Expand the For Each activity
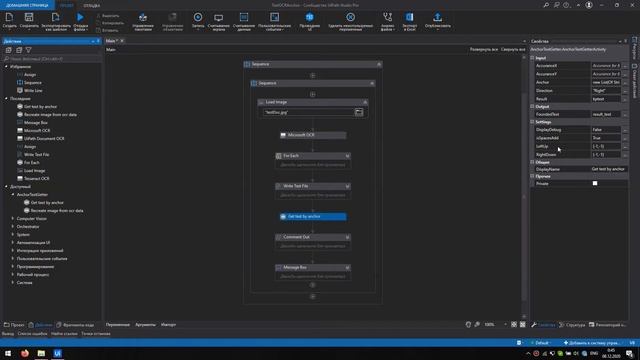This screenshot has height=360, width=640. point(347,156)
